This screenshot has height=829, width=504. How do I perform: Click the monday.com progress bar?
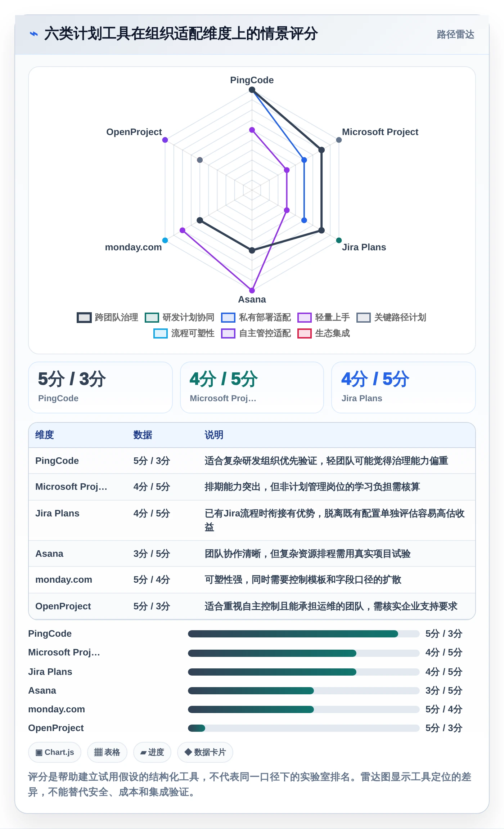coord(304,709)
